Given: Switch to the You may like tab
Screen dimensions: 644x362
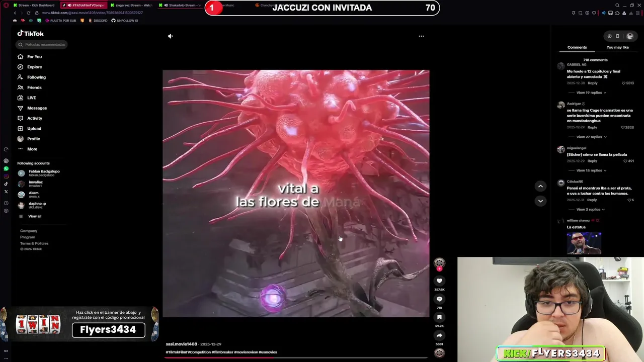Looking at the screenshot, I should pos(617,47).
